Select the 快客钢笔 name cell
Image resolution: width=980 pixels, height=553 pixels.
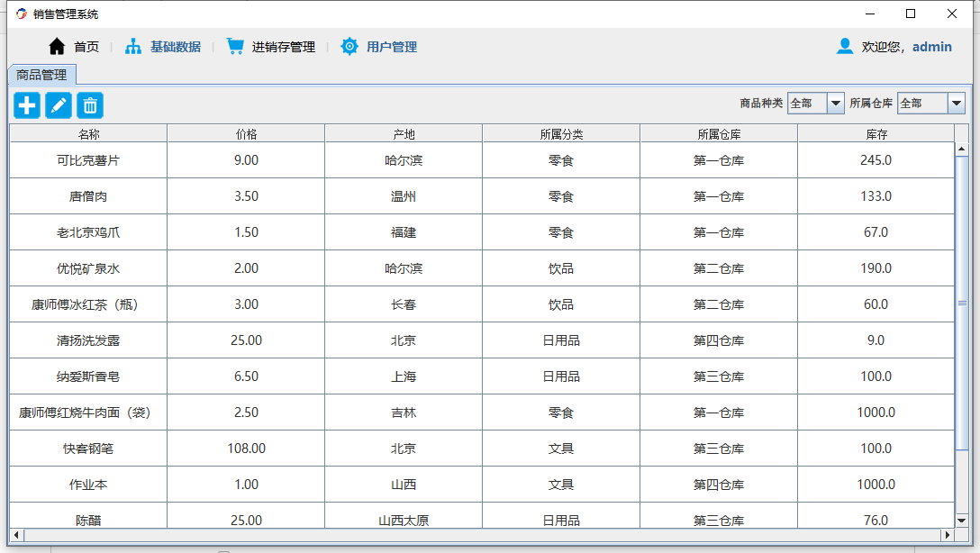pos(88,449)
